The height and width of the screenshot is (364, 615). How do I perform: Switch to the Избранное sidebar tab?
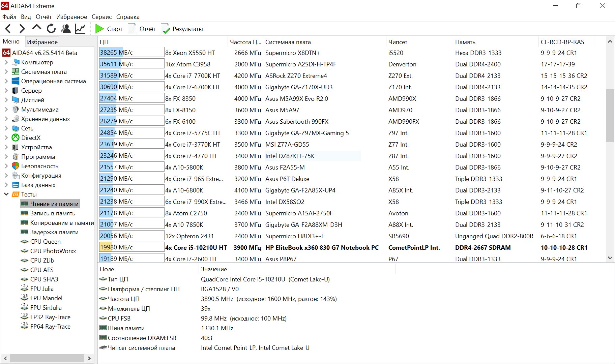(x=42, y=42)
